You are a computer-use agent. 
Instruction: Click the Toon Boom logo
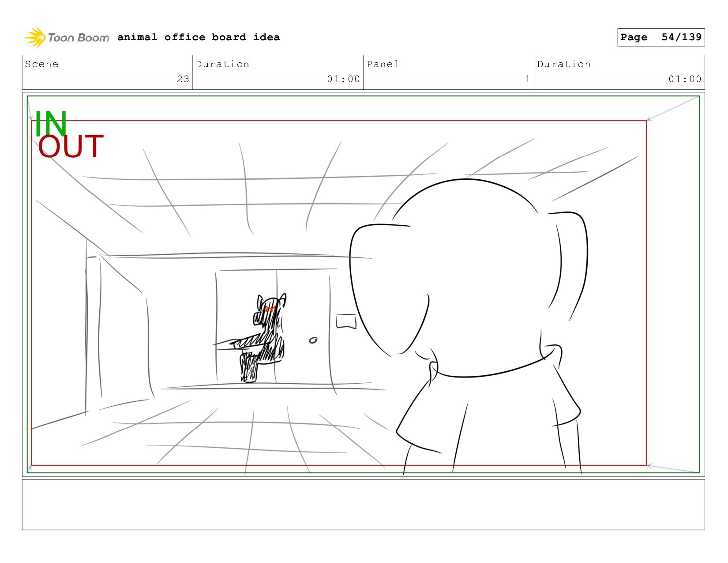(66, 38)
